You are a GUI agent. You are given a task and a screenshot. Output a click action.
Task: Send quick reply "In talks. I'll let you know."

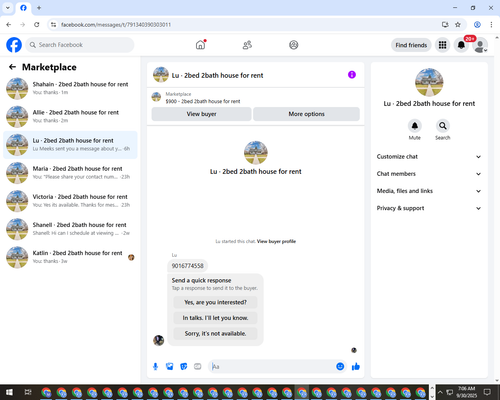click(215, 318)
